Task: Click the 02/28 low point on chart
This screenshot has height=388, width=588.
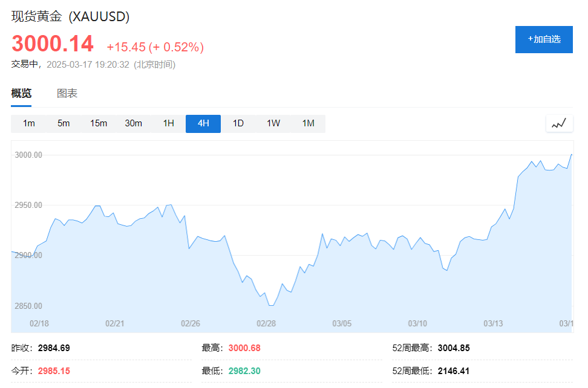Action: click(x=270, y=305)
